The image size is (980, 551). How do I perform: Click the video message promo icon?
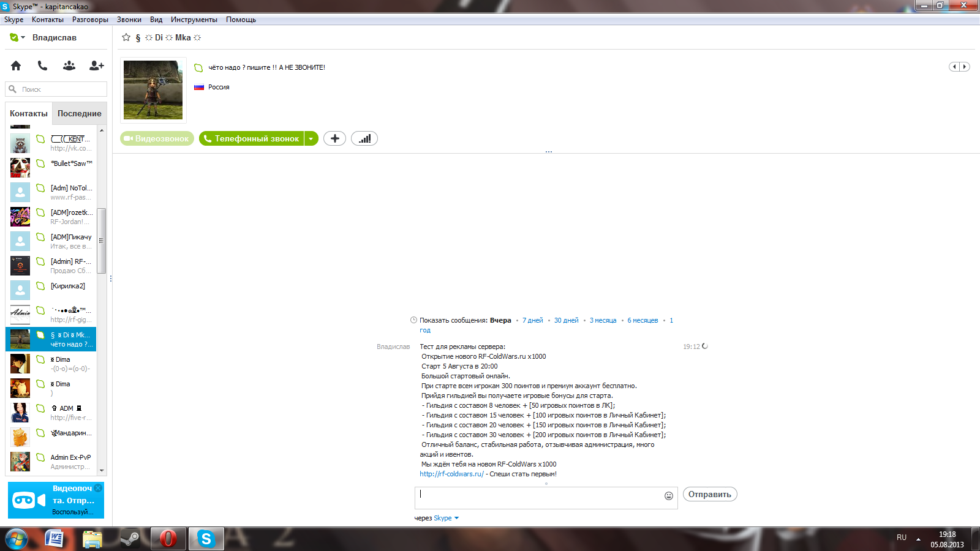[x=29, y=500]
